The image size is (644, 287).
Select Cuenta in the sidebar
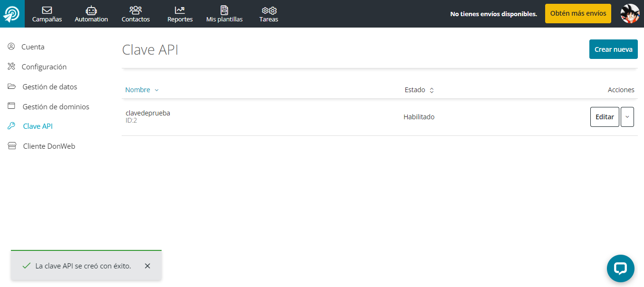(33, 47)
